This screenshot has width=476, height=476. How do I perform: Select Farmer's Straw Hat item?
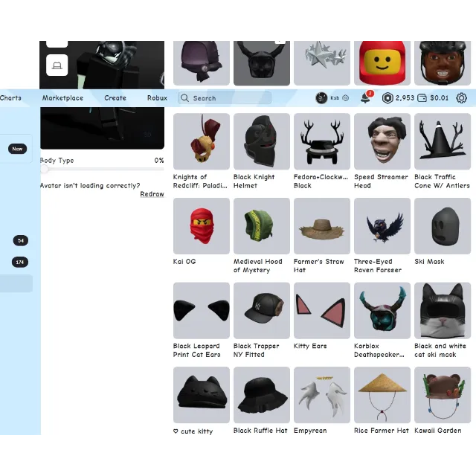(322, 226)
